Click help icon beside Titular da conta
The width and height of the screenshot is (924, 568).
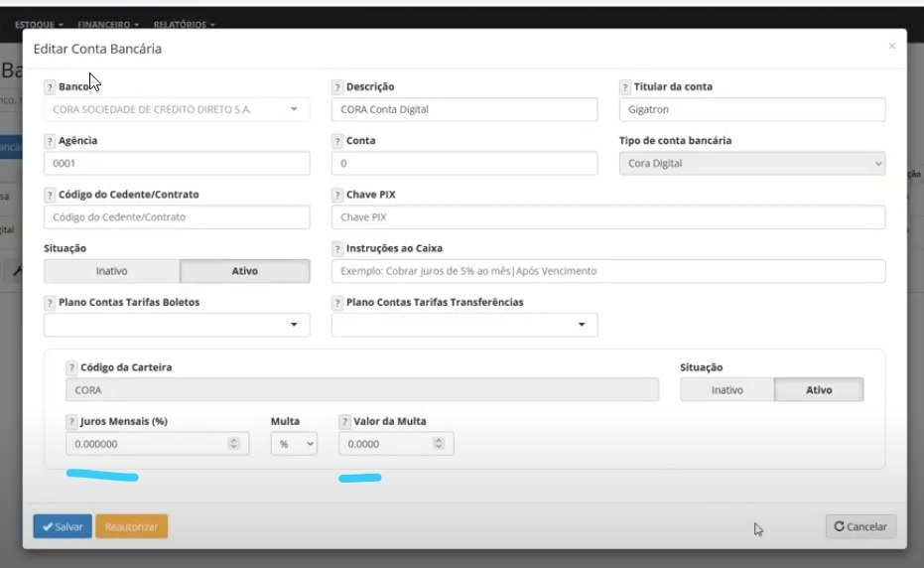pos(625,87)
